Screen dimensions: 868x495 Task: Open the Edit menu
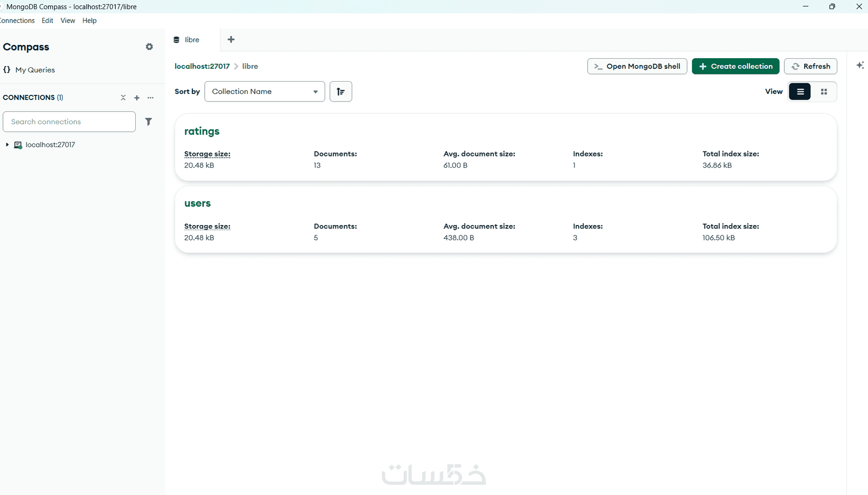(47, 20)
